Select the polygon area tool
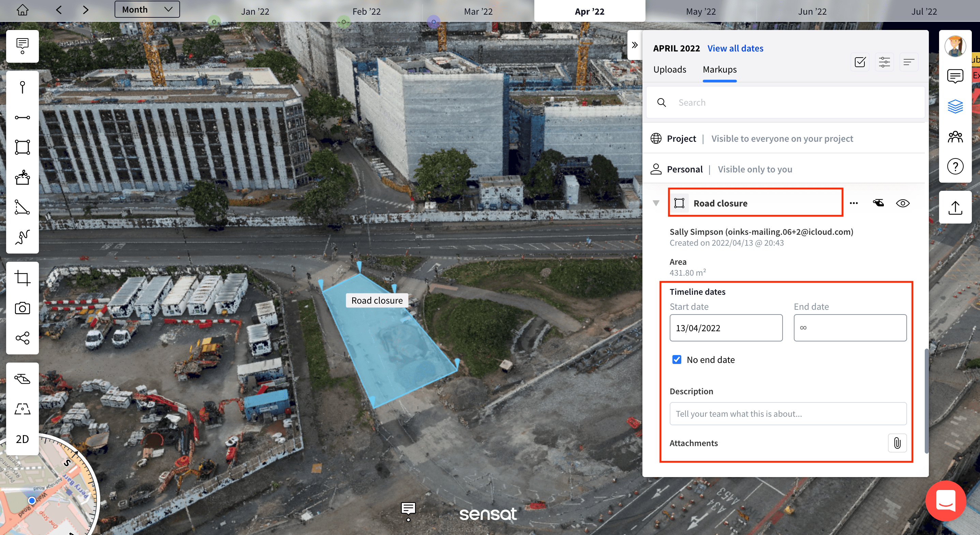 click(x=23, y=147)
